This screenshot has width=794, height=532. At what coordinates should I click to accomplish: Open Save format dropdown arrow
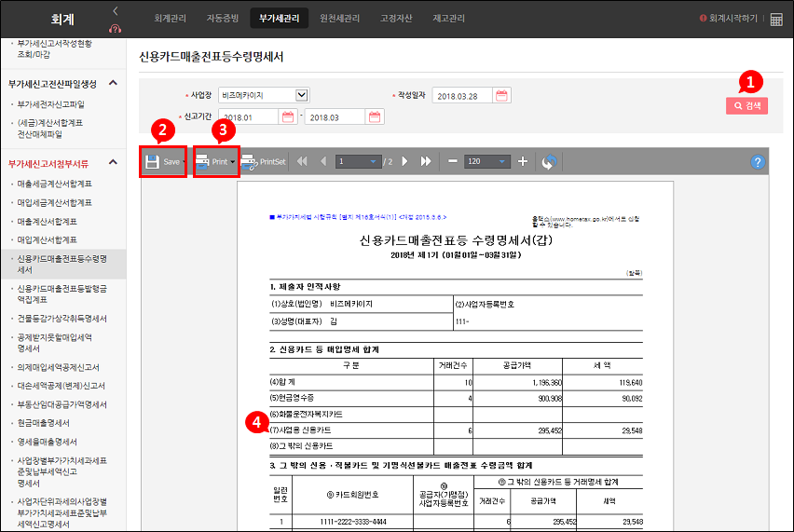click(x=184, y=162)
